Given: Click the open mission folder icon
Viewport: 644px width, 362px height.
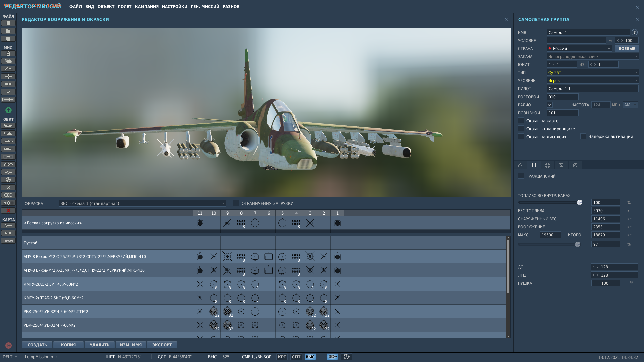Looking at the screenshot, I should point(8,31).
